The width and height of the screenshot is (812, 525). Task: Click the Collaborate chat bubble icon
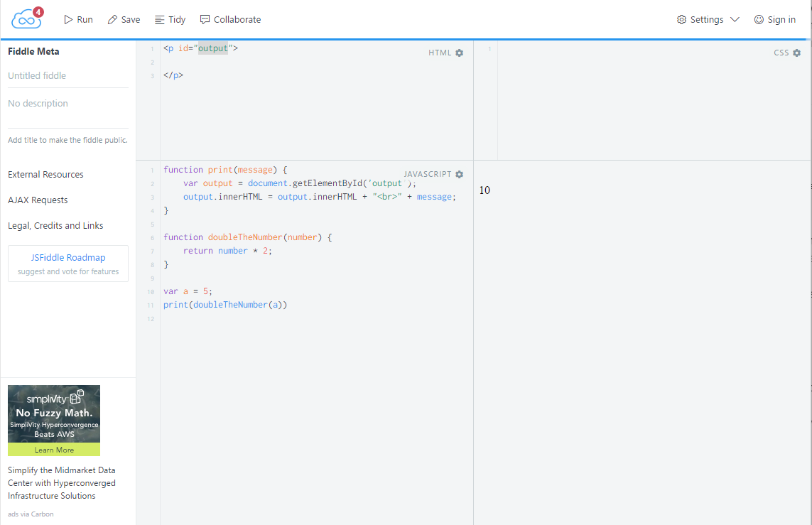pos(205,20)
